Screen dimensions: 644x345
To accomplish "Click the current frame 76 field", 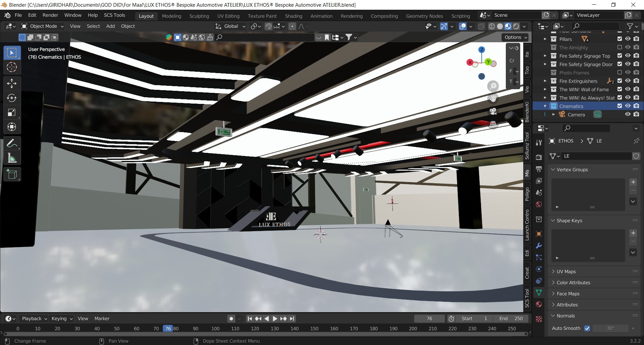I will [x=429, y=319].
